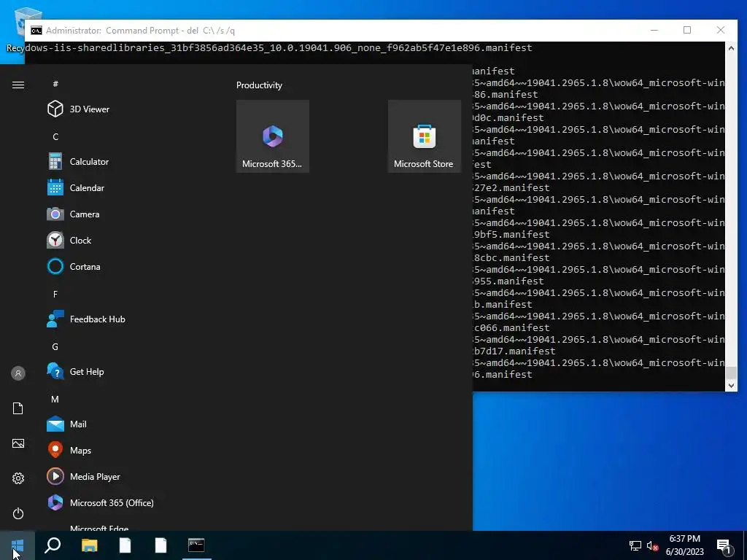Click the 'M' letter group header
Screen dimensions: 747x560
click(x=55, y=399)
